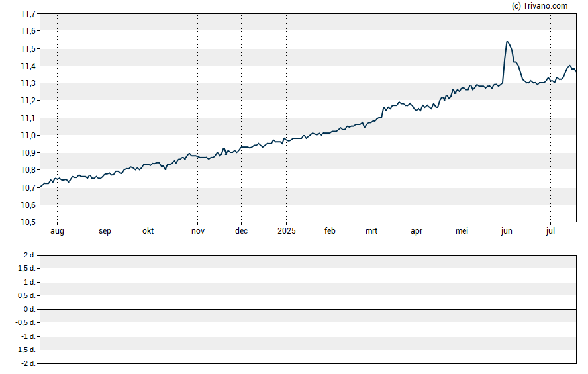Click the -1 d. volume axis label
This screenshot has width=588, height=374.
[x=28, y=336]
